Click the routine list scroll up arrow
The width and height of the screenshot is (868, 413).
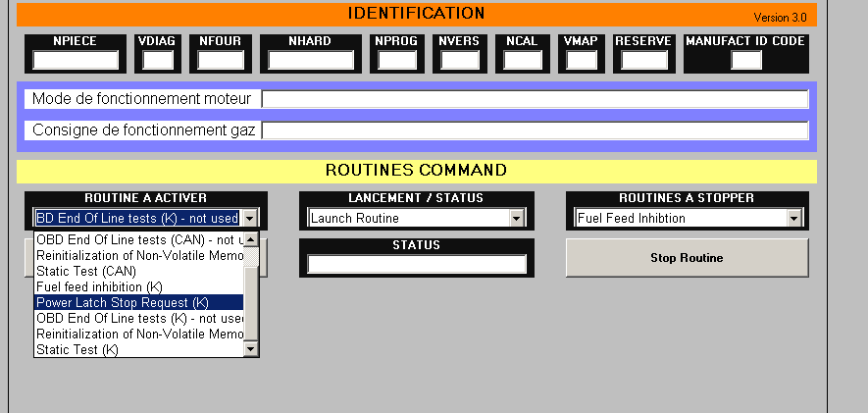(250, 239)
